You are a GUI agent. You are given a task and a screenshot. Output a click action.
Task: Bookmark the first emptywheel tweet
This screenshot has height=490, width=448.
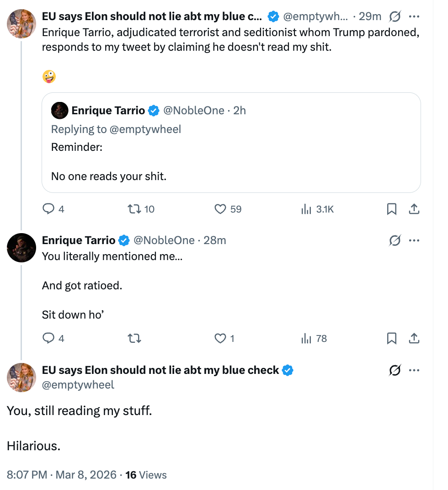click(392, 209)
